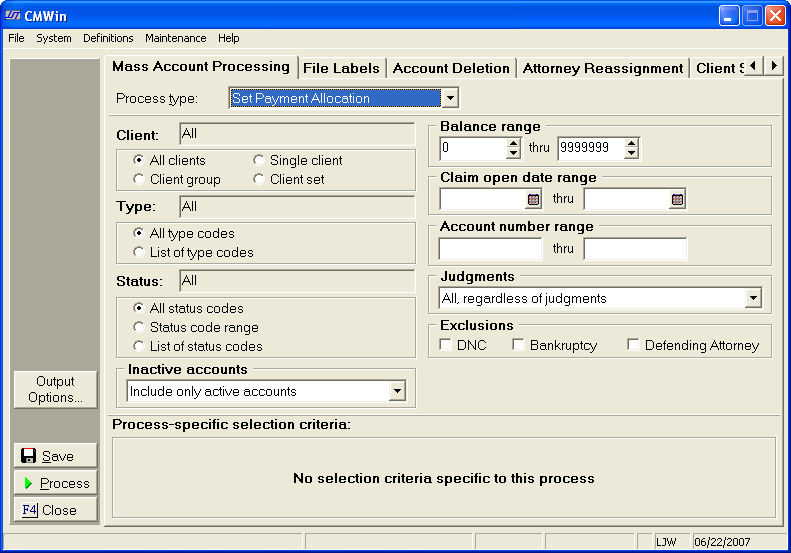The height and width of the screenshot is (553, 791).
Task: Click the Save button with disk icon
Action: 56,456
